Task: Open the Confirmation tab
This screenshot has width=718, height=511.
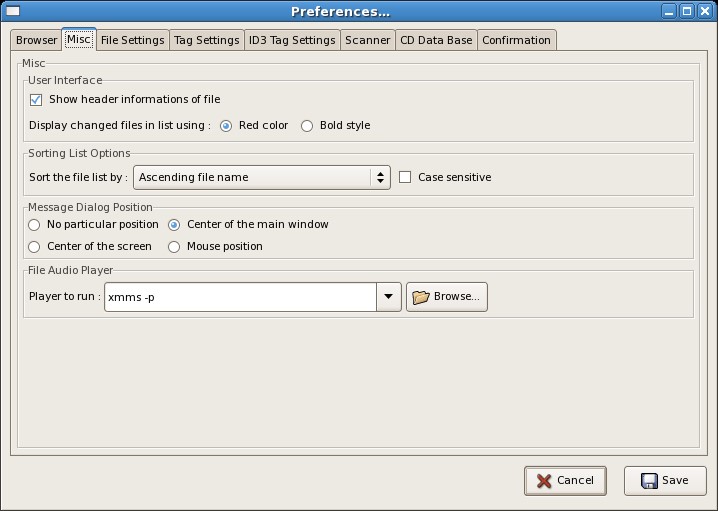Action: point(517,40)
